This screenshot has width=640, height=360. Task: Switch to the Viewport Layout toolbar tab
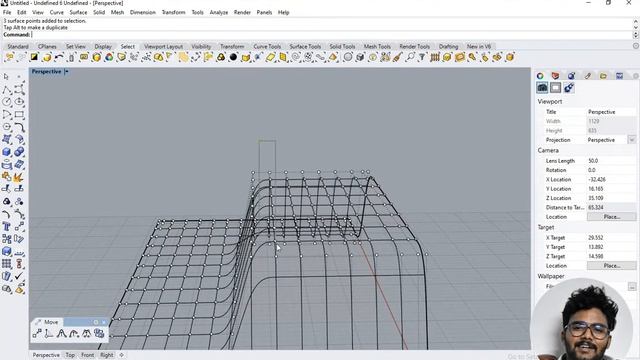pyautogui.click(x=163, y=47)
